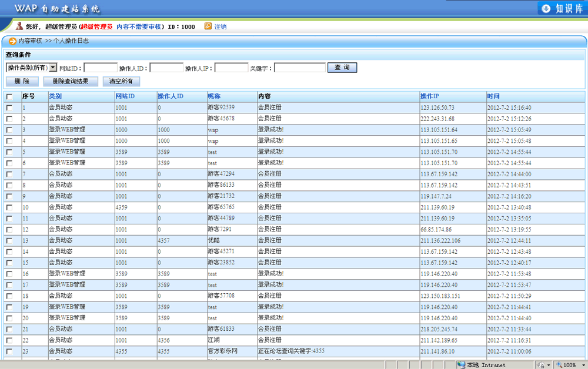Click the zoom magnifier icon at 100%
This screenshot has width=588, height=369.
click(x=559, y=364)
